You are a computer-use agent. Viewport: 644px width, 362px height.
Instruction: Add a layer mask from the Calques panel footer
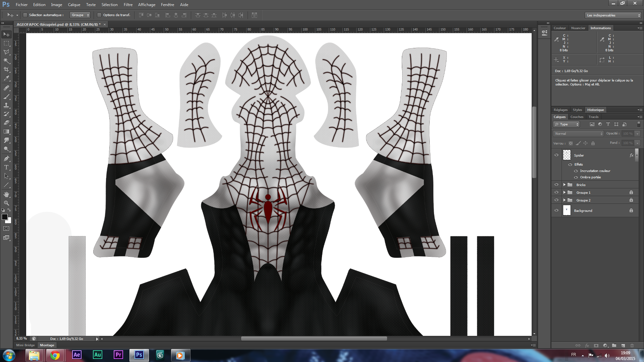596,345
